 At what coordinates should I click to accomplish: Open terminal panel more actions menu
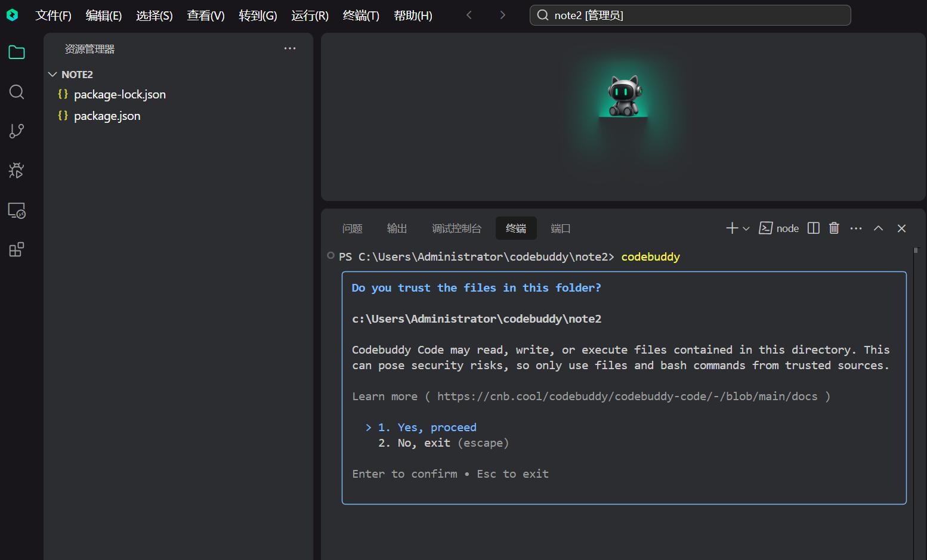[856, 228]
